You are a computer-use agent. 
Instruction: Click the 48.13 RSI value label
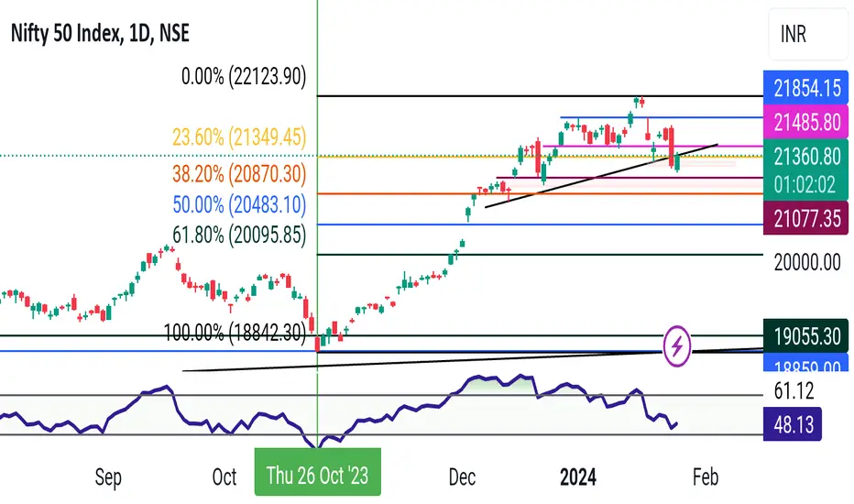tap(793, 424)
